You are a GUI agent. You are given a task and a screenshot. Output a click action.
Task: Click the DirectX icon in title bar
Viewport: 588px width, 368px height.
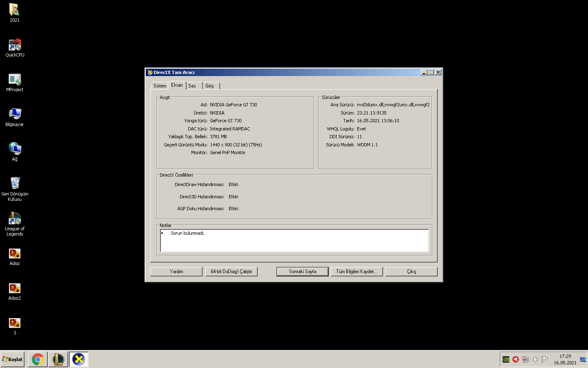tap(150, 72)
